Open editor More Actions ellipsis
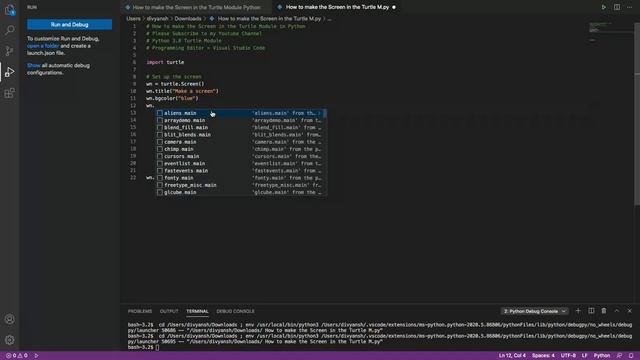This screenshot has height=360, width=640. 629,7
